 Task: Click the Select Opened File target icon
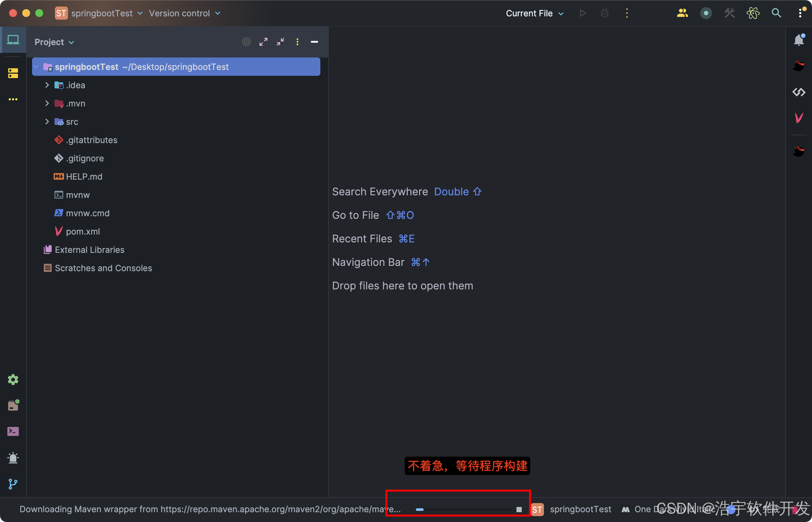click(x=246, y=42)
